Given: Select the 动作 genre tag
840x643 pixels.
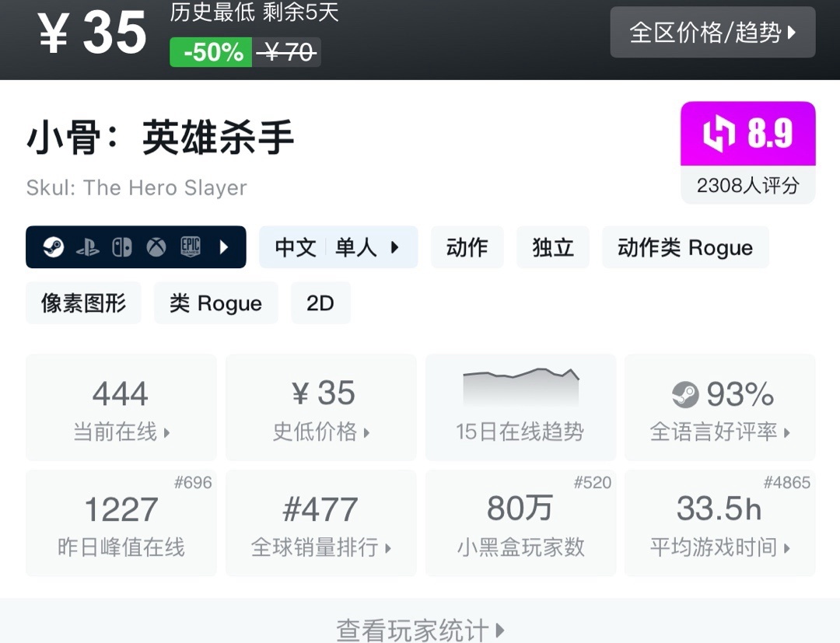Looking at the screenshot, I should [467, 247].
